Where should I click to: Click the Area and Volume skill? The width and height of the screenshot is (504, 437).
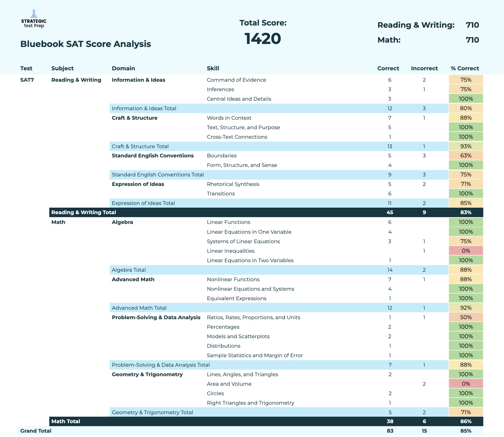[x=229, y=384]
